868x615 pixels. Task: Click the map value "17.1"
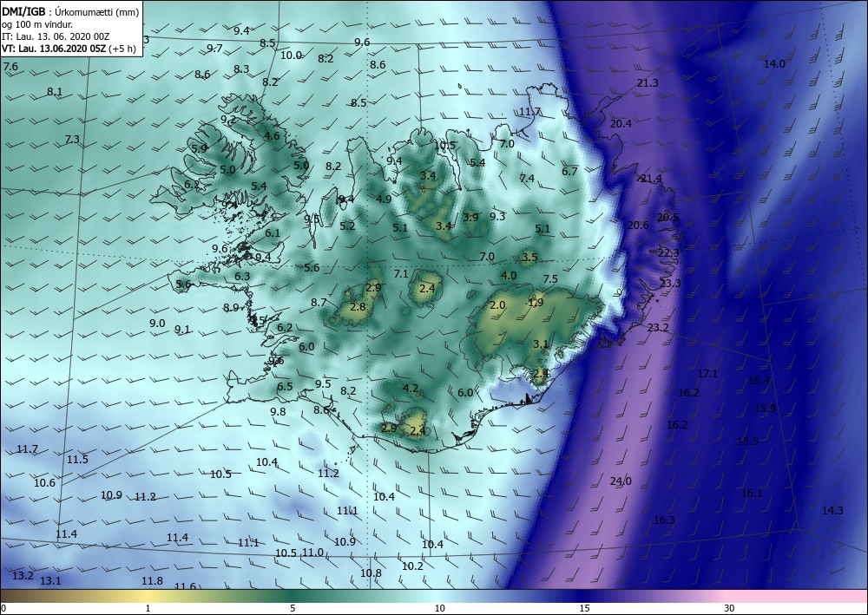point(707,374)
